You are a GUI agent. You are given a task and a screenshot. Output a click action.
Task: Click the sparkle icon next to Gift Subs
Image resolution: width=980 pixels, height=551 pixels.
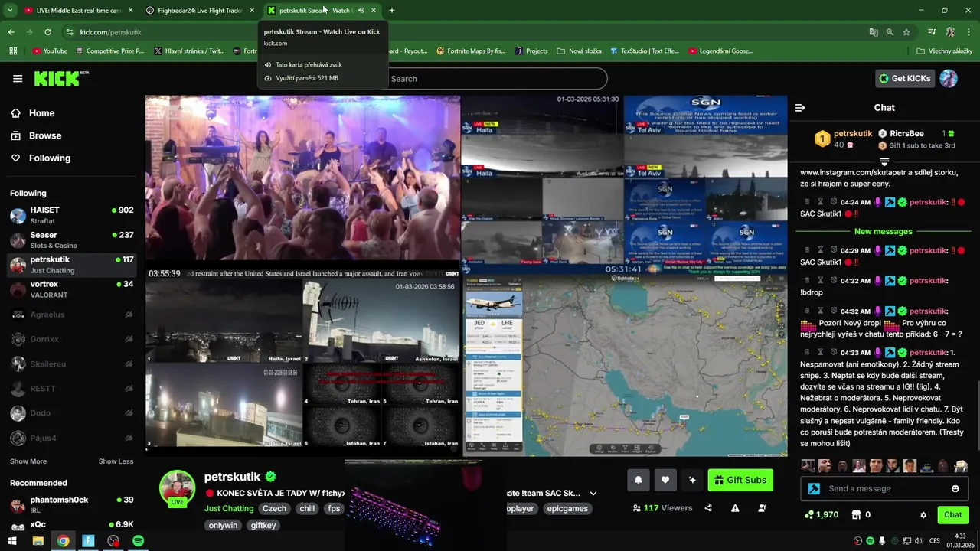click(692, 480)
